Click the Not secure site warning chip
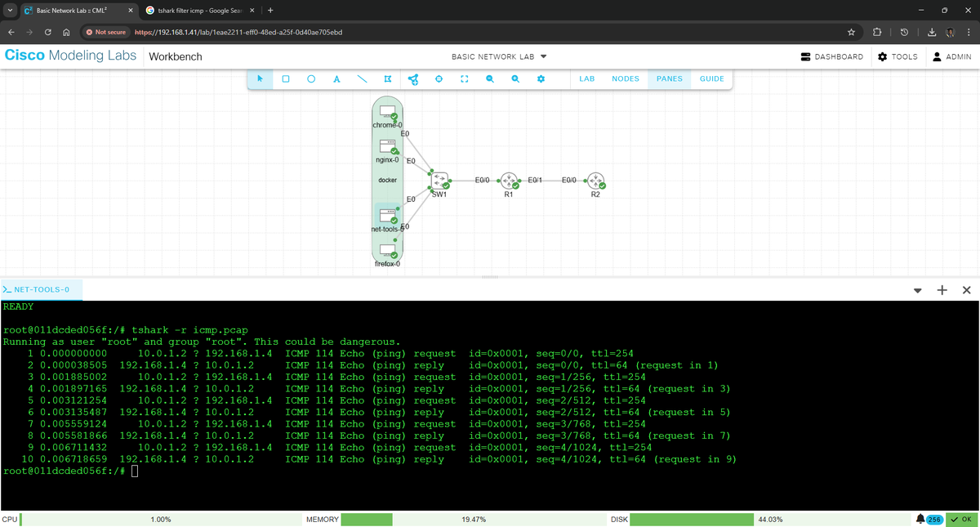 point(106,32)
